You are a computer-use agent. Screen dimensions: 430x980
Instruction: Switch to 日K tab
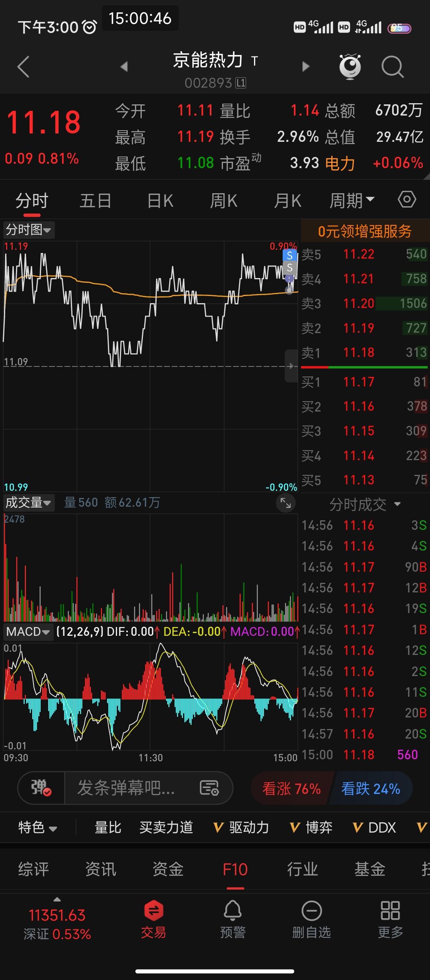point(160,200)
